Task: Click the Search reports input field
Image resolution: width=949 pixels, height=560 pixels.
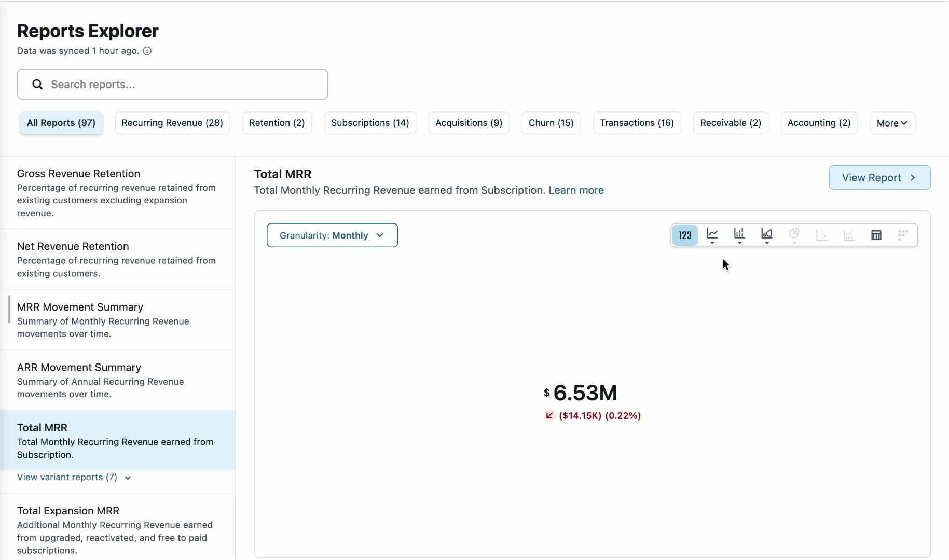Action: pos(173,85)
